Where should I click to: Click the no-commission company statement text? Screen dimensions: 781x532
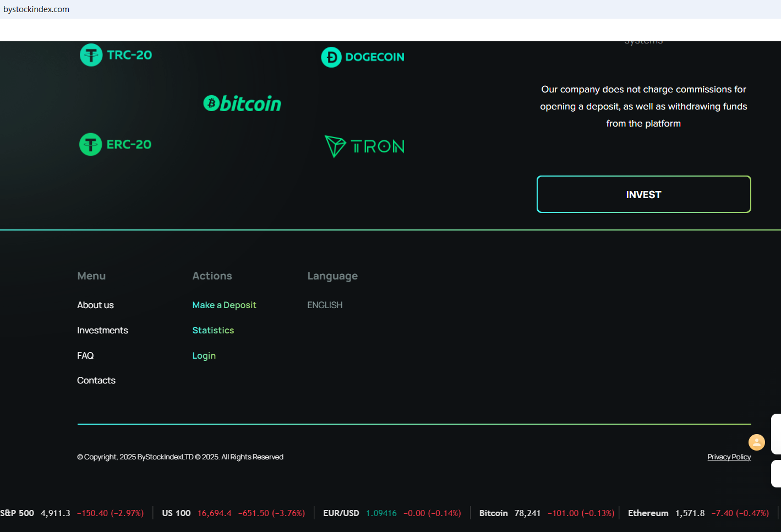coord(644,107)
